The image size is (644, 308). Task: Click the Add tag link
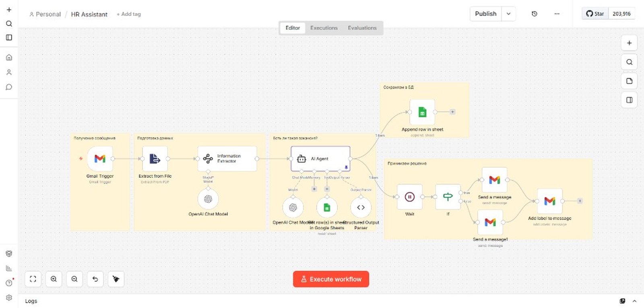129,14
